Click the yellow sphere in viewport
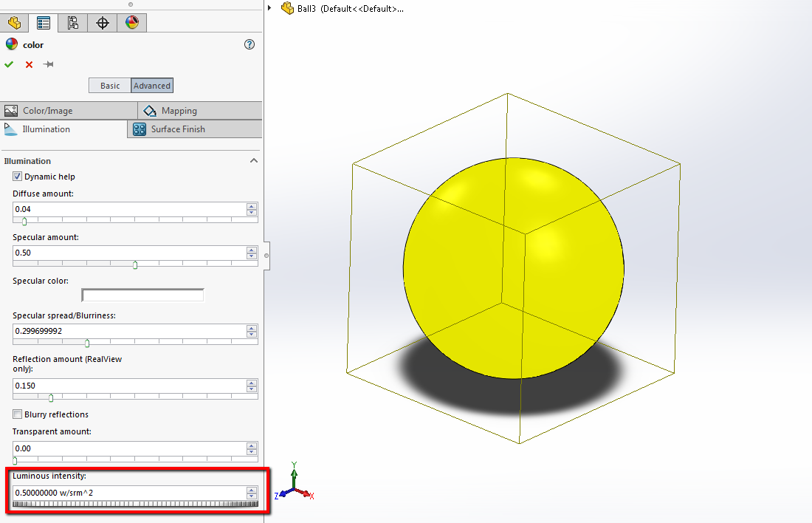The height and width of the screenshot is (523, 812). tap(514, 268)
